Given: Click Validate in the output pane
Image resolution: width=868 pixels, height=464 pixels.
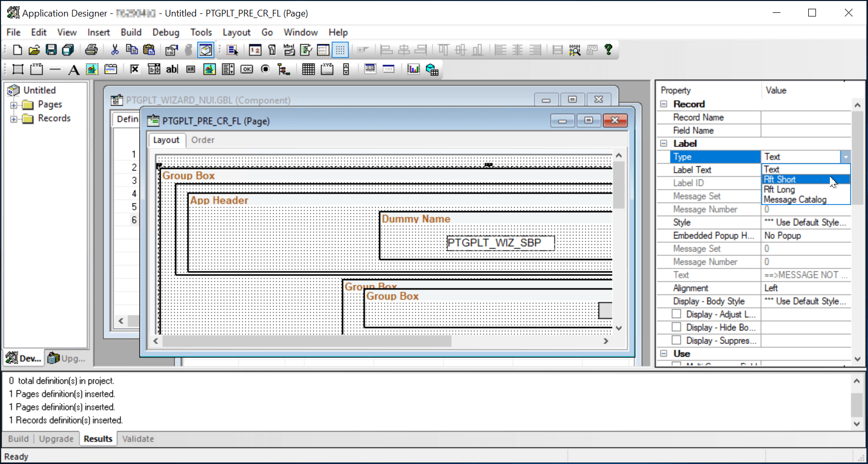Looking at the screenshot, I should point(138,438).
